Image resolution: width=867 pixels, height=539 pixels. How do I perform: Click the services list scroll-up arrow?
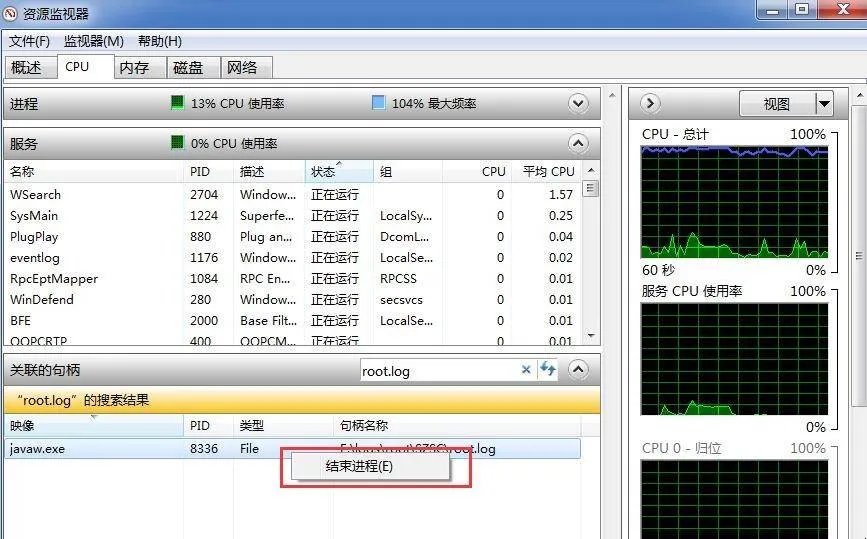(x=590, y=171)
